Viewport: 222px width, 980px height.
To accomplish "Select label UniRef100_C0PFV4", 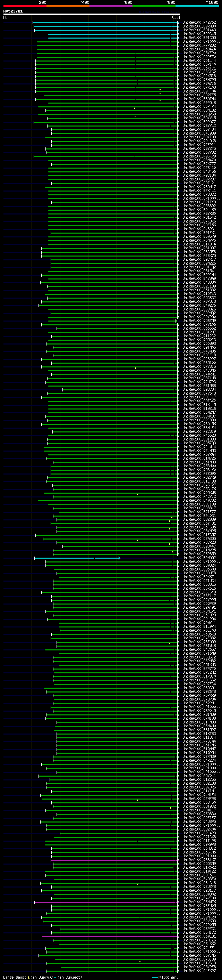I will coord(199,106).
